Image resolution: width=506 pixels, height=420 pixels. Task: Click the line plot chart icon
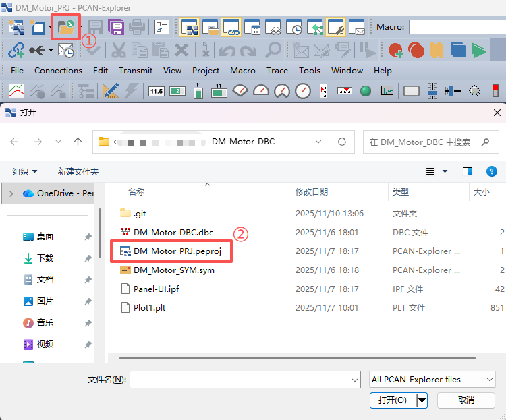[16, 91]
